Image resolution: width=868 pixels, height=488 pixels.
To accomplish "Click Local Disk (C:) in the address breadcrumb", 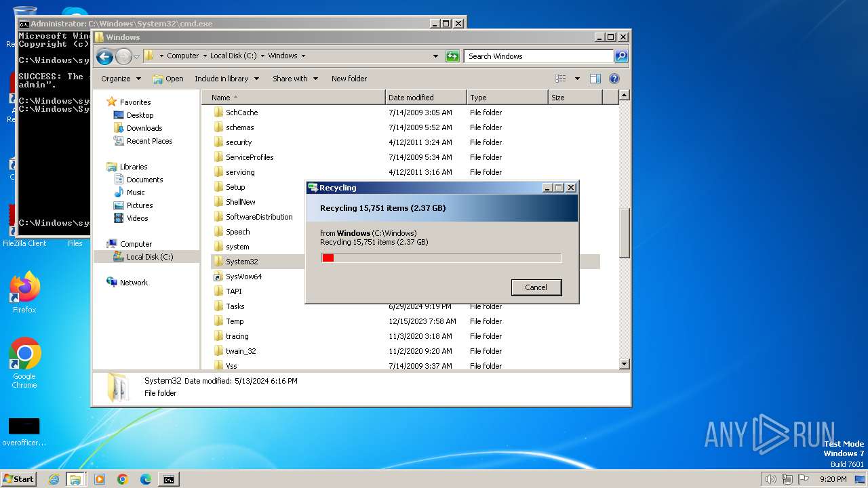I will pyautogui.click(x=233, y=56).
